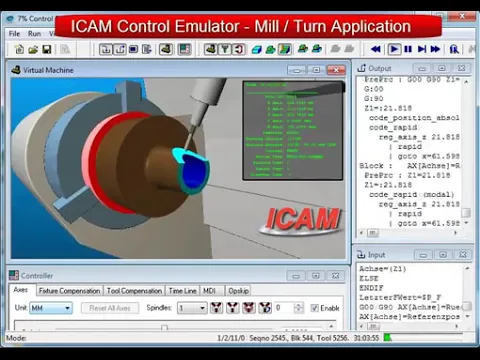Switch to the Opskip tab
This screenshot has height=360, width=480.
coord(238,291)
